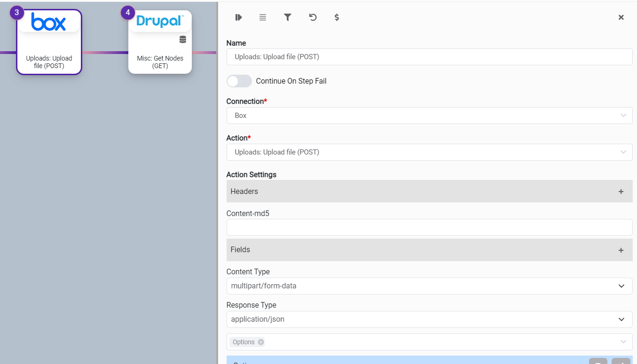The width and height of the screenshot is (637, 364).
Task: Add a field with the plus icon
Action: [621, 250]
